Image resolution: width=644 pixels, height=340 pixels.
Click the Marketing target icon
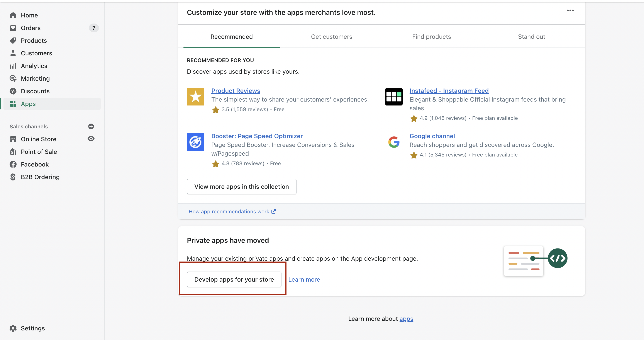point(13,78)
